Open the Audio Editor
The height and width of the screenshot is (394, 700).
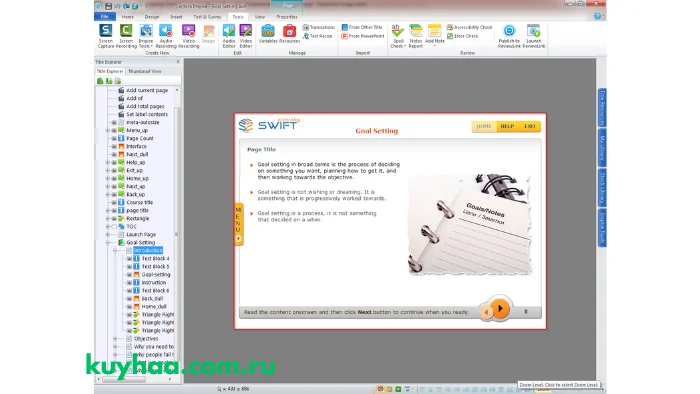(x=229, y=36)
